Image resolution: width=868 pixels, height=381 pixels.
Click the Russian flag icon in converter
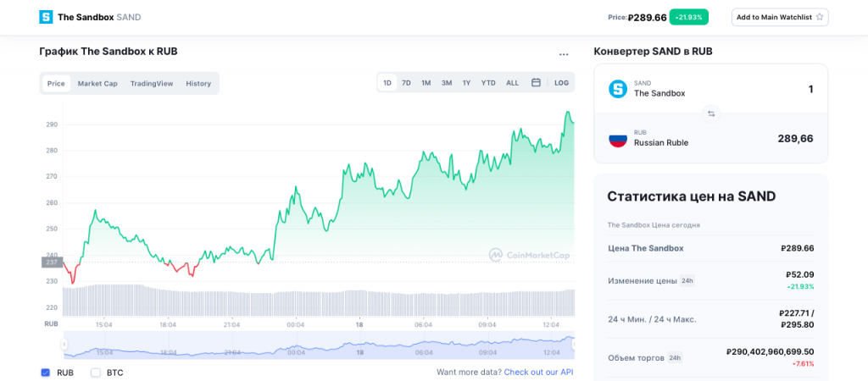pos(618,138)
